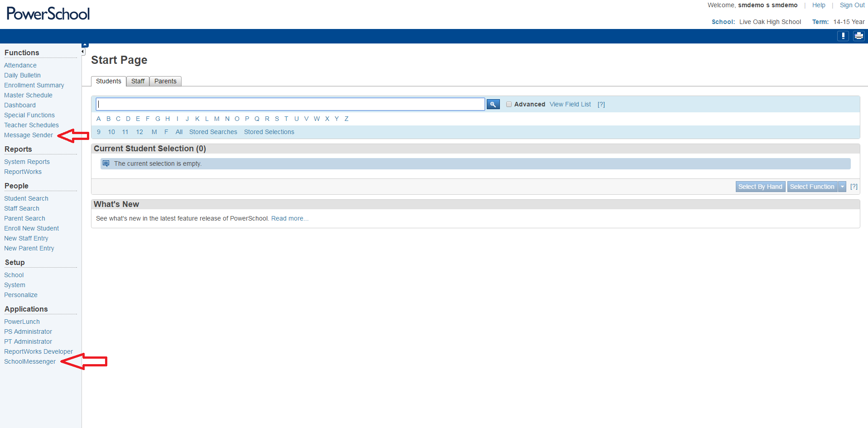Image resolution: width=868 pixels, height=428 pixels.
Task: Click the printer icon in the blue toolbar
Action: [x=858, y=36]
